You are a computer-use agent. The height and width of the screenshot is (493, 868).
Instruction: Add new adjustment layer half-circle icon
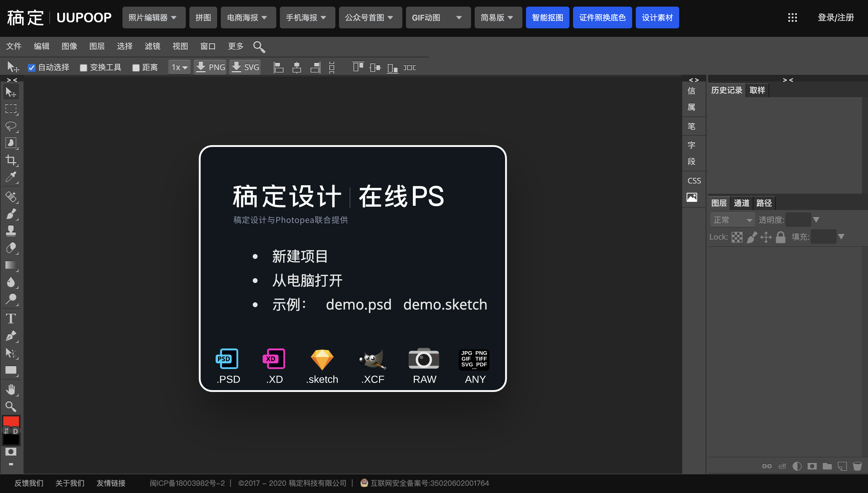click(797, 466)
